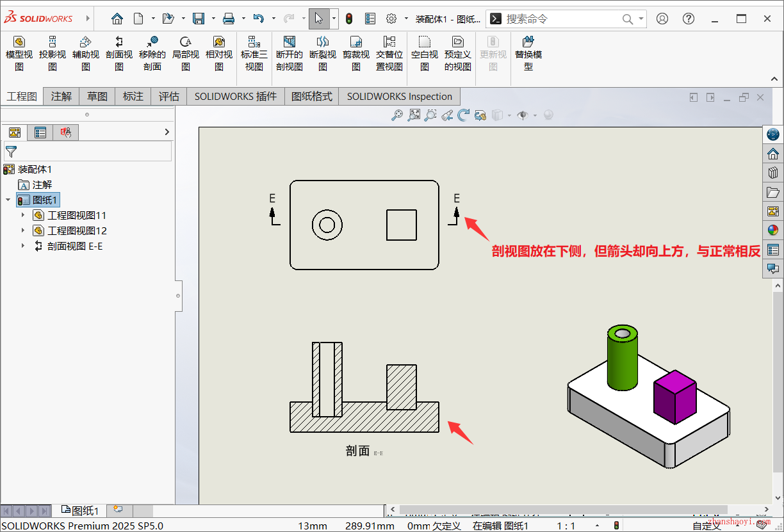
Task: Click the filter funnel icon in the tree
Action: (x=11, y=152)
